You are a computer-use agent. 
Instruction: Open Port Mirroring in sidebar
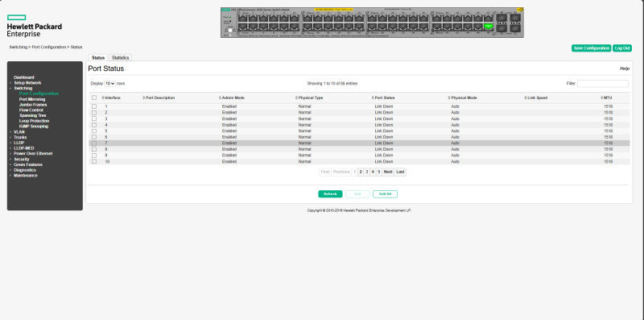point(32,99)
